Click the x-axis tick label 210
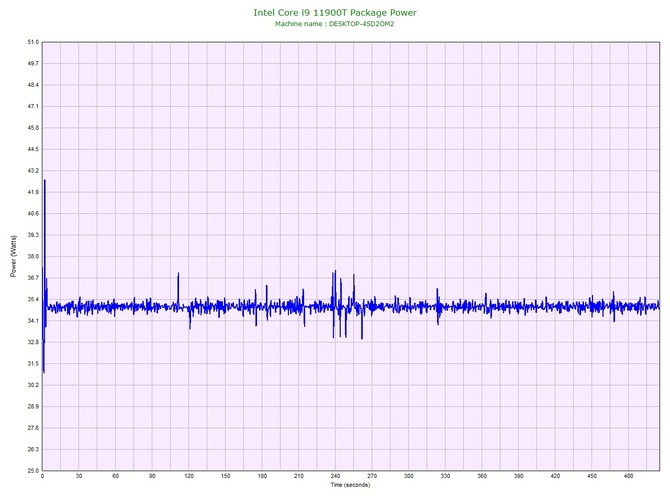This screenshot has height=502, width=670. 299,476
